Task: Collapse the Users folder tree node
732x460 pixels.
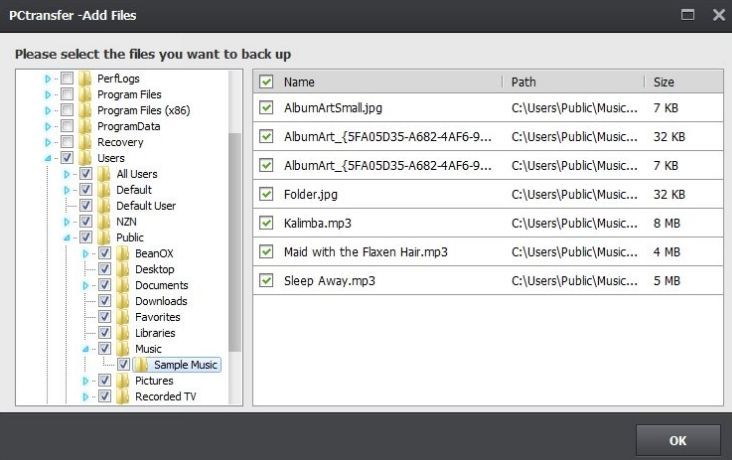Action: [48, 158]
